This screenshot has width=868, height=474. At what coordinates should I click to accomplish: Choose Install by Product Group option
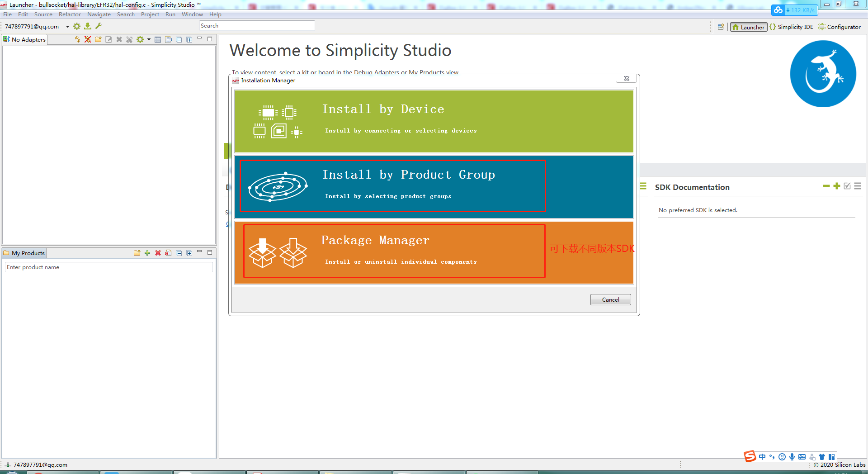coord(434,187)
